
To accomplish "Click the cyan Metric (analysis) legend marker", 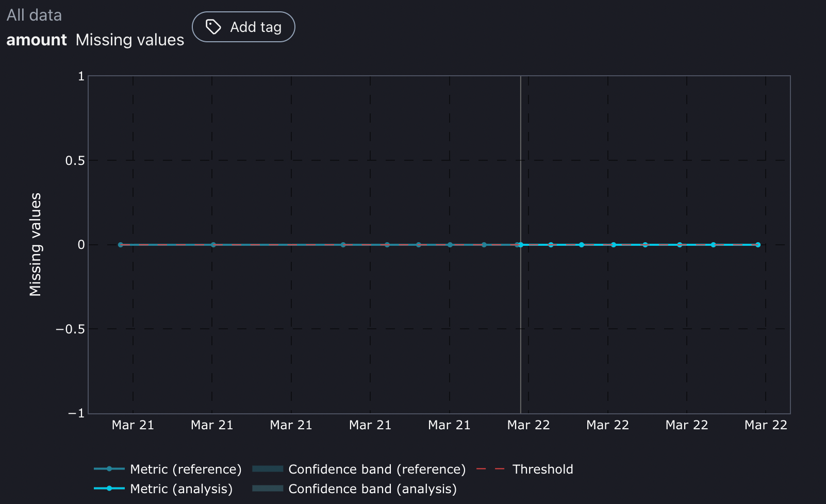I will [109, 489].
